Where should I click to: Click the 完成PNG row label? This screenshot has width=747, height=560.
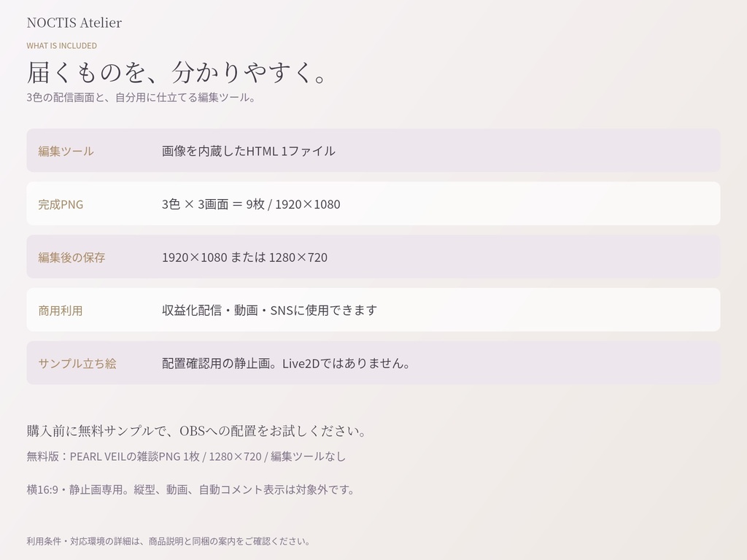61,204
